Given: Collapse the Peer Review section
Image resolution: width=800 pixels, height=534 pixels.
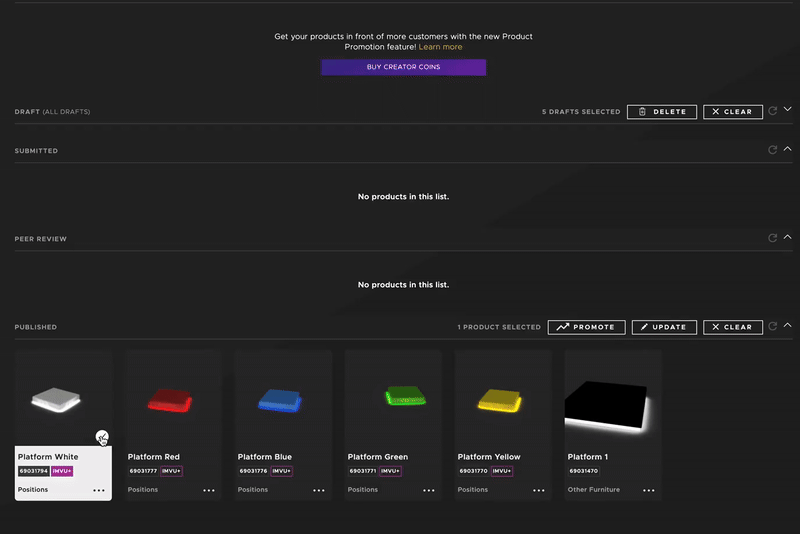Looking at the screenshot, I should (x=788, y=237).
